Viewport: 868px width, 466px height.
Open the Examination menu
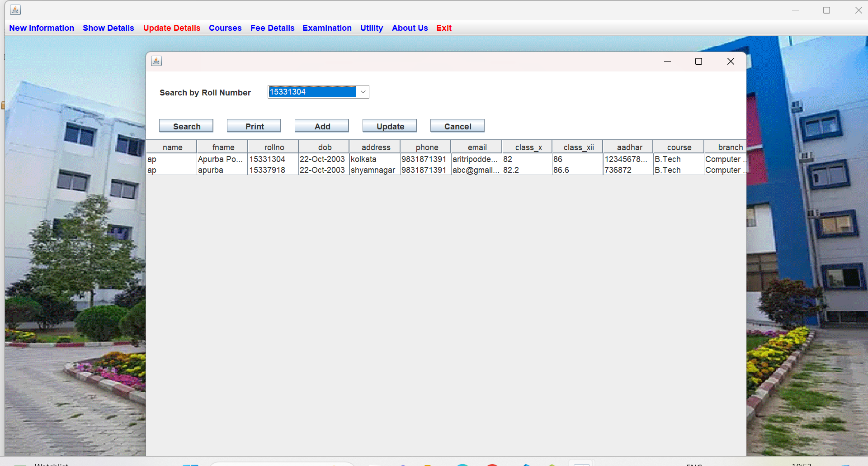point(327,28)
